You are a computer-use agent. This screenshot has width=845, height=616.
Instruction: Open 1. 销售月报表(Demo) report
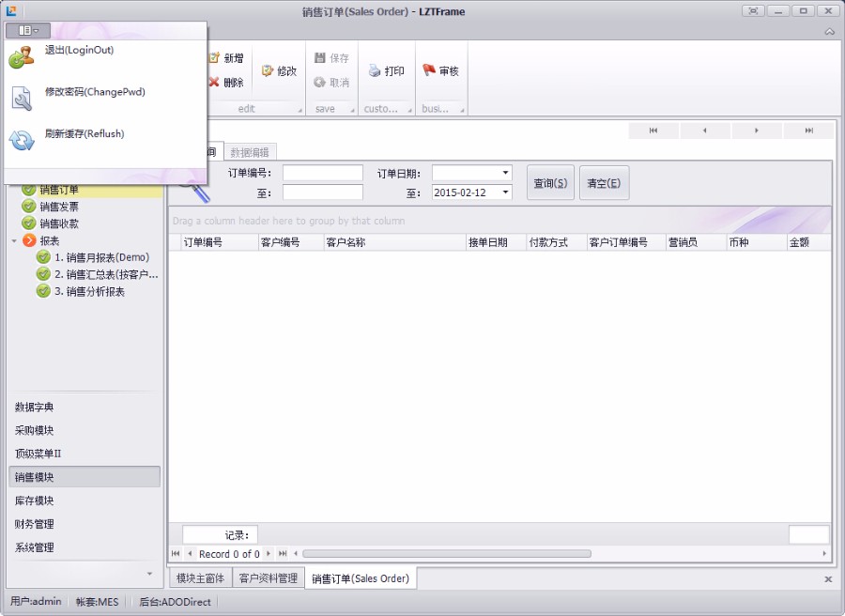click(x=101, y=257)
